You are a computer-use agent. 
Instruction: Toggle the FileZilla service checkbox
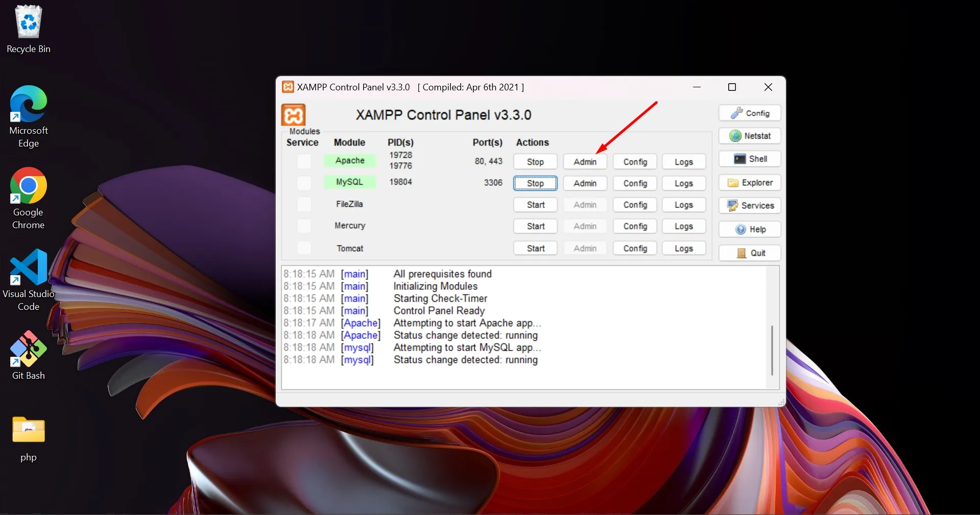tap(304, 204)
